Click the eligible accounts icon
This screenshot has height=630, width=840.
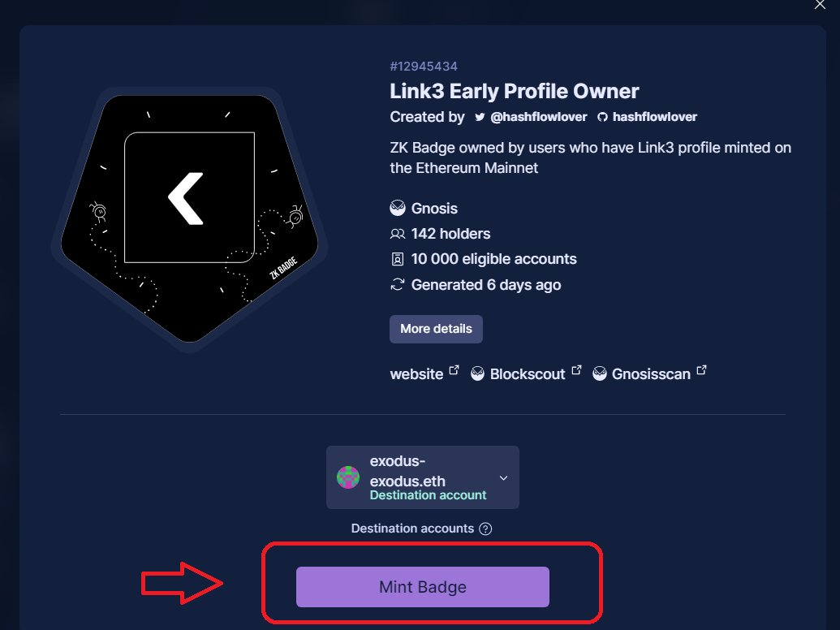[398, 259]
